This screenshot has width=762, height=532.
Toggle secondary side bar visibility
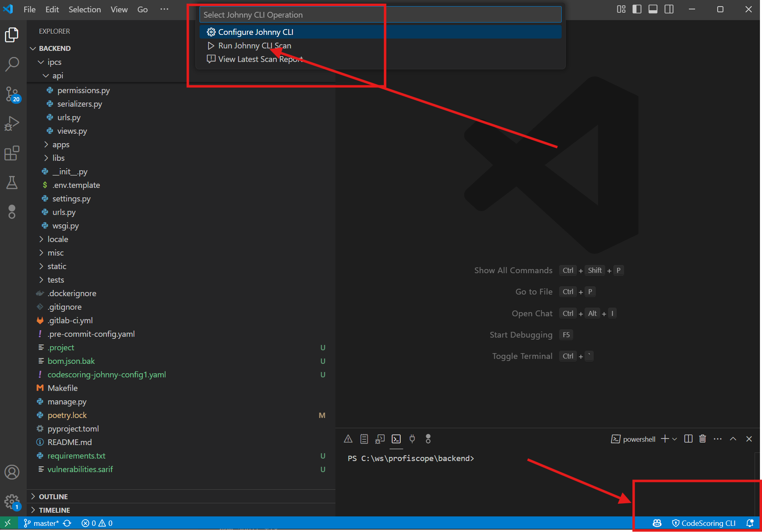(669, 9)
